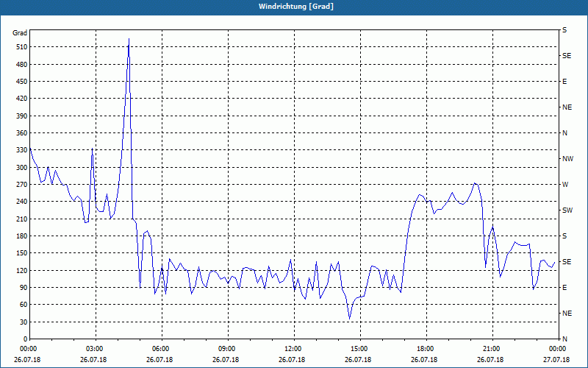
Task: Click the '06:00' time label
Action: pos(161,348)
